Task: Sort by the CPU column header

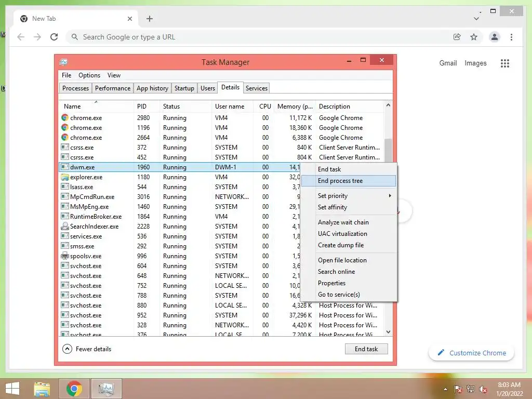Action: pyautogui.click(x=263, y=106)
